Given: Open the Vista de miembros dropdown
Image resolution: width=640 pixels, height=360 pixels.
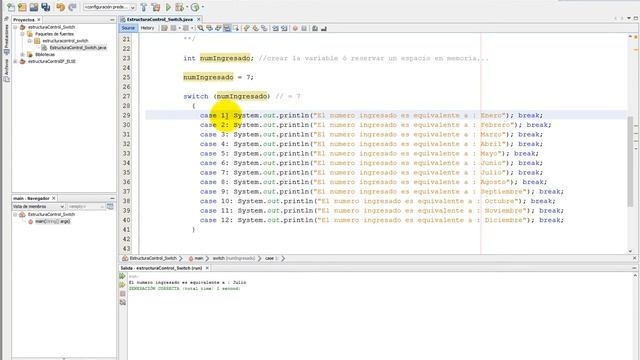Looking at the screenshot, I should point(38,207).
